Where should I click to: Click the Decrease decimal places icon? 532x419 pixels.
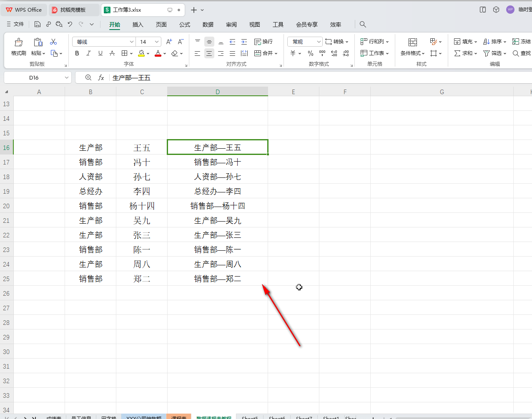346,53
